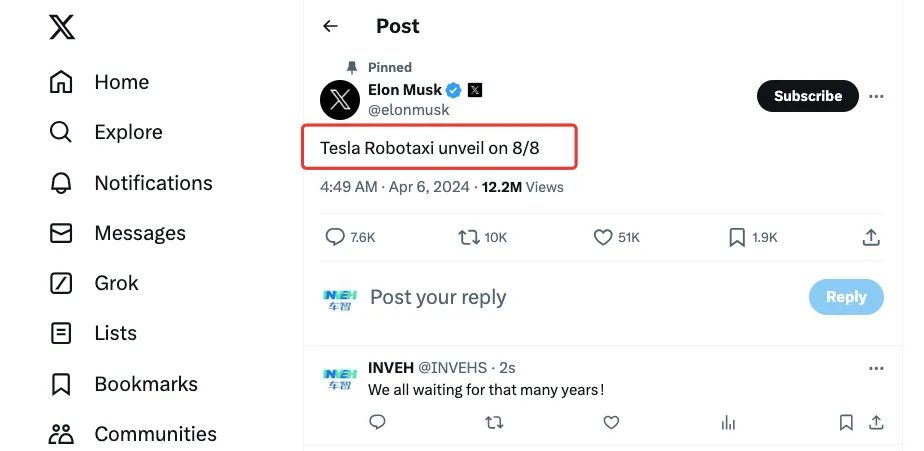Open more options on INVEH reply

pyautogui.click(x=877, y=368)
